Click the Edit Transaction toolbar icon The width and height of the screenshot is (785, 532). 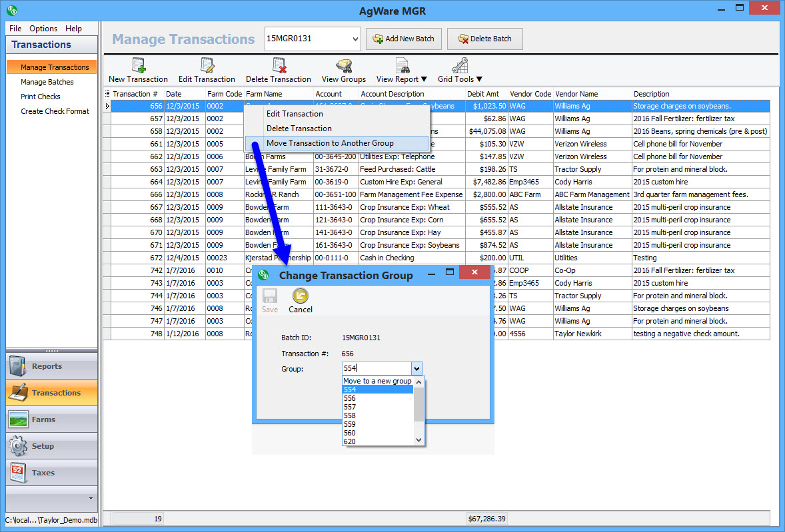click(207, 66)
